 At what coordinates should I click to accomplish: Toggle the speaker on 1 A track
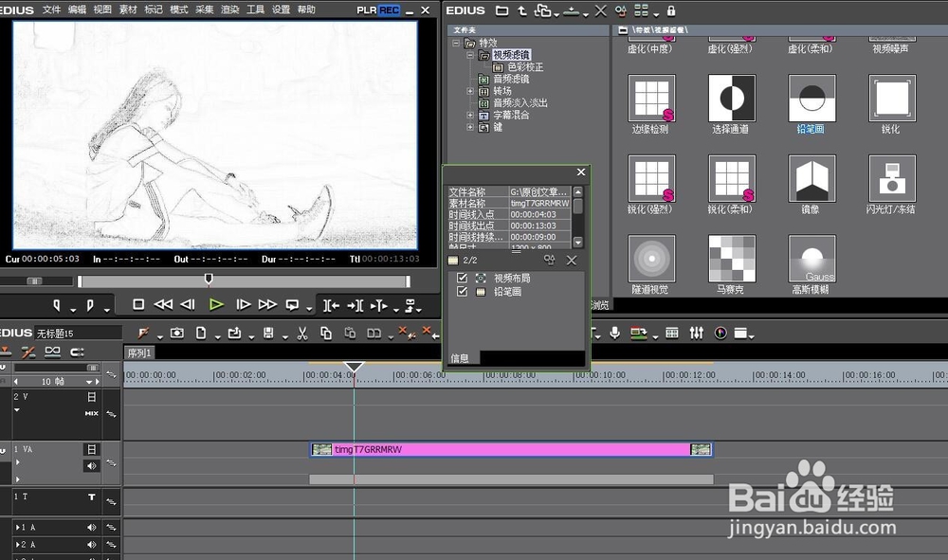[91, 528]
